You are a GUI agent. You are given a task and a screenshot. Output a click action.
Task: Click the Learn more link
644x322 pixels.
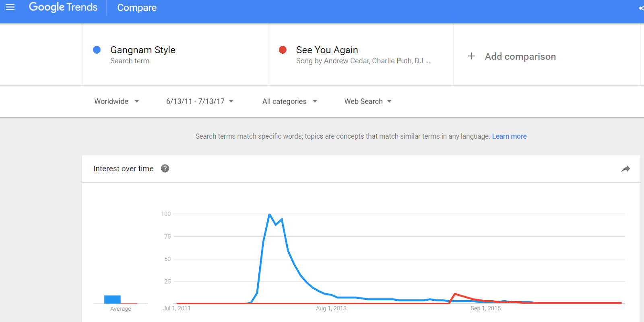[x=509, y=136]
